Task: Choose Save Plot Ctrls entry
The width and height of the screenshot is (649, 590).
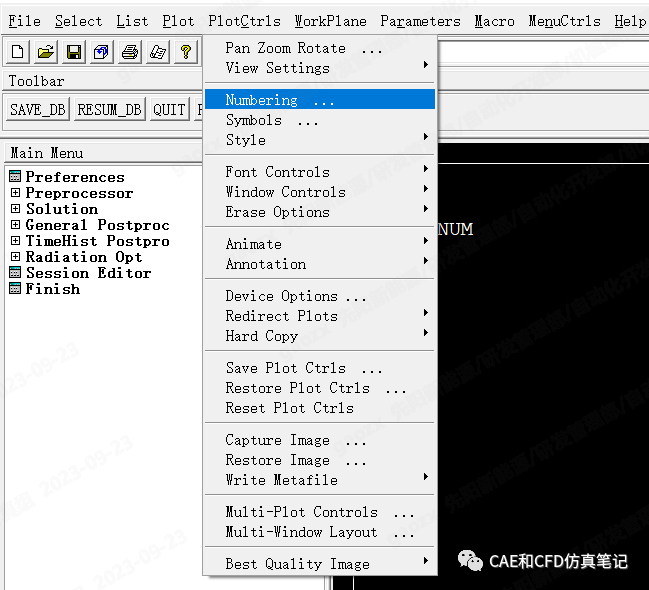Action: 320,368
